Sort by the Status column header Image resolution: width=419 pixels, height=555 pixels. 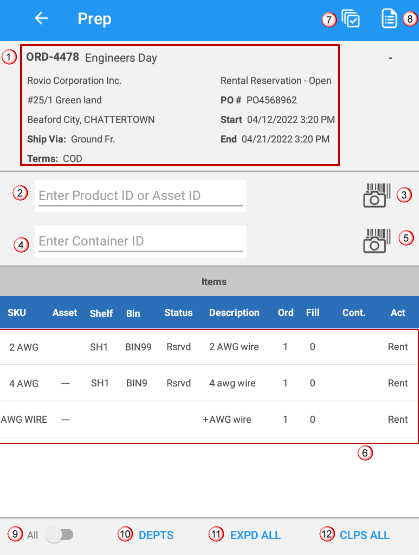click(x=178, y=313)
